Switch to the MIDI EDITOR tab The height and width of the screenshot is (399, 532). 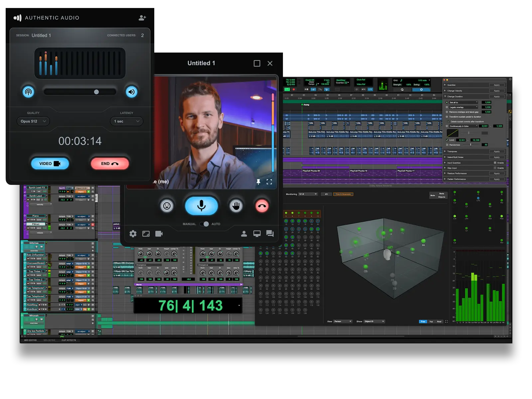tap(31, 340)
